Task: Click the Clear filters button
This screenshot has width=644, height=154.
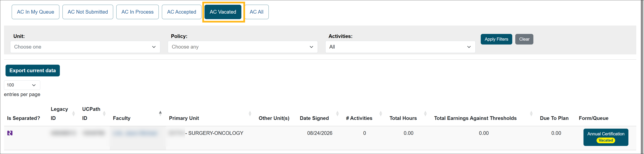Action: (x=524, y=39)
